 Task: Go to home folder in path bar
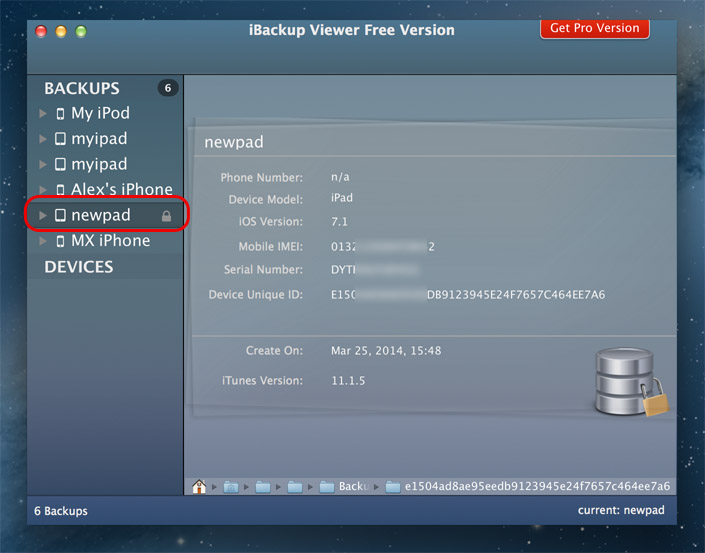point(199,486)
